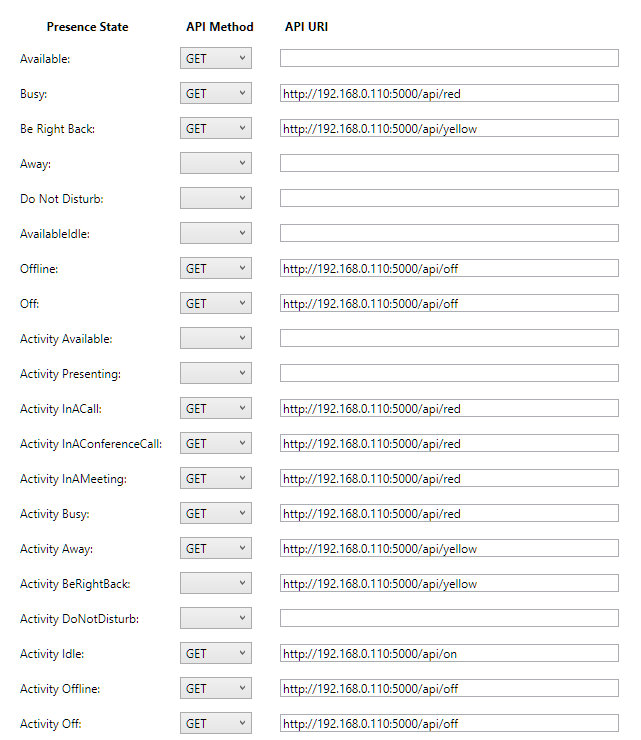The height and width of the screenshot is (740, 641).
Task: Open the Busy API method dropdown
Action: 216,93
